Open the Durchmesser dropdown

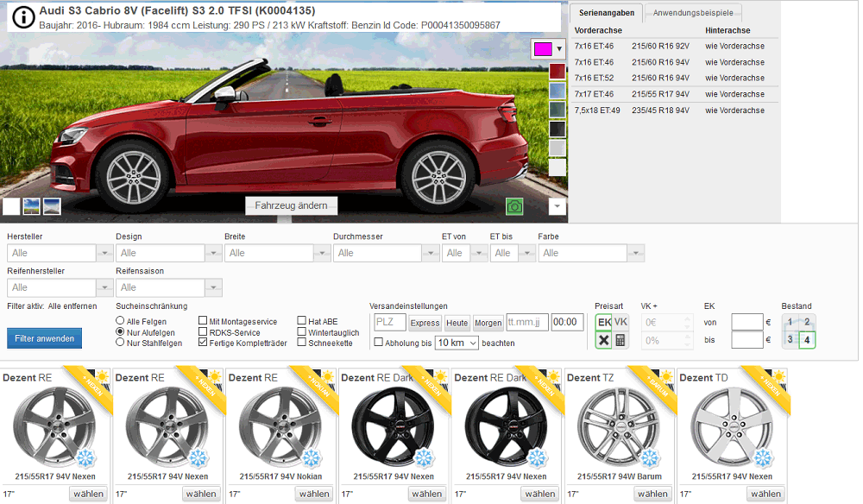coord(431,253)
